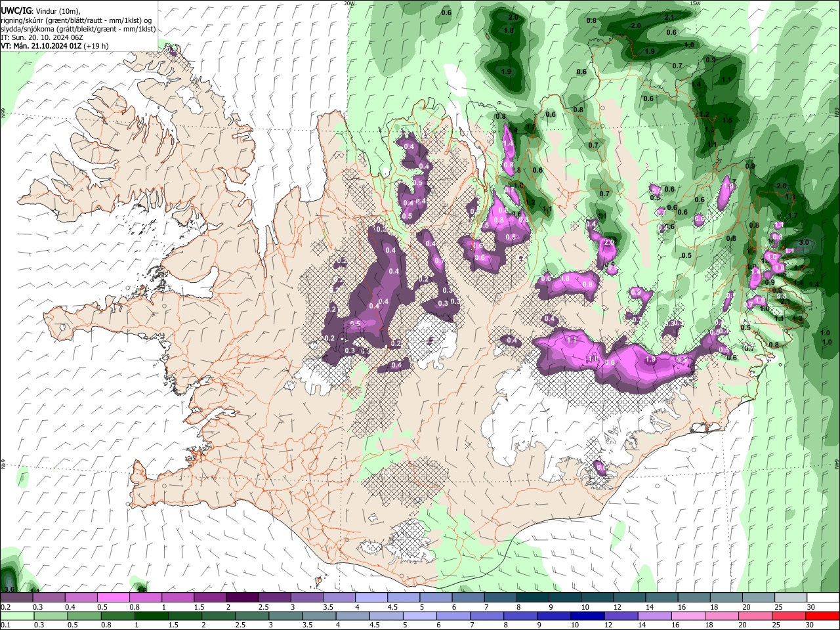The width and height of the screenshot is (840, 630).
Task: Select the 0.3 swatch in upper legend row
Action: click(49, 598)
